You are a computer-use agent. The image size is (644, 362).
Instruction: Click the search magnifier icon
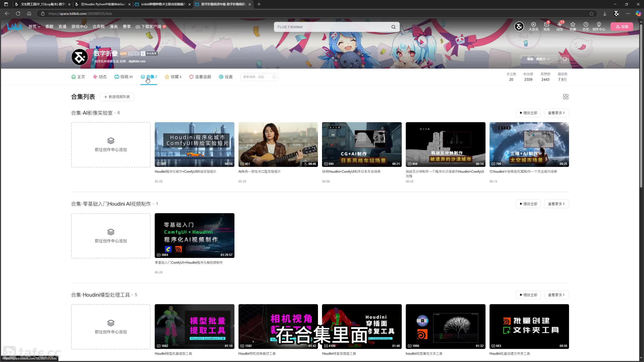click(x=393, y=27)
